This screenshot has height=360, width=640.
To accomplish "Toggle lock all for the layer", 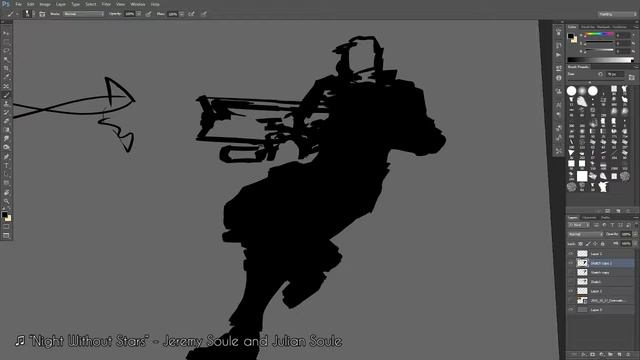I will tap(602, 244).
